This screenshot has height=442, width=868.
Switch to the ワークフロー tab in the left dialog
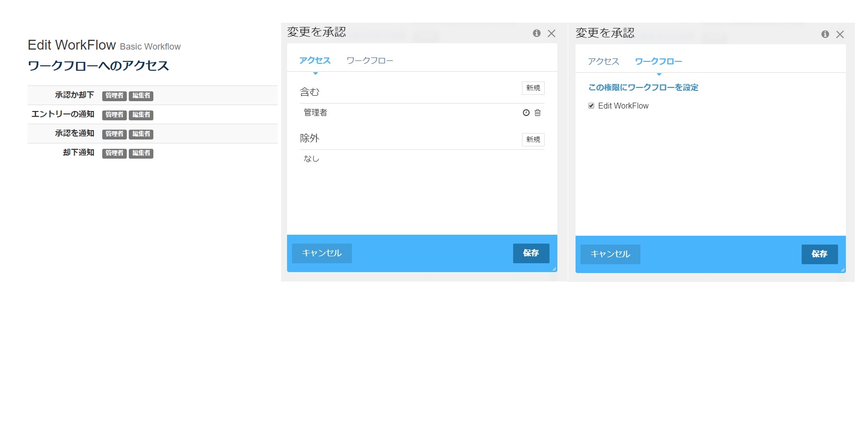click(x=370, y=60)
